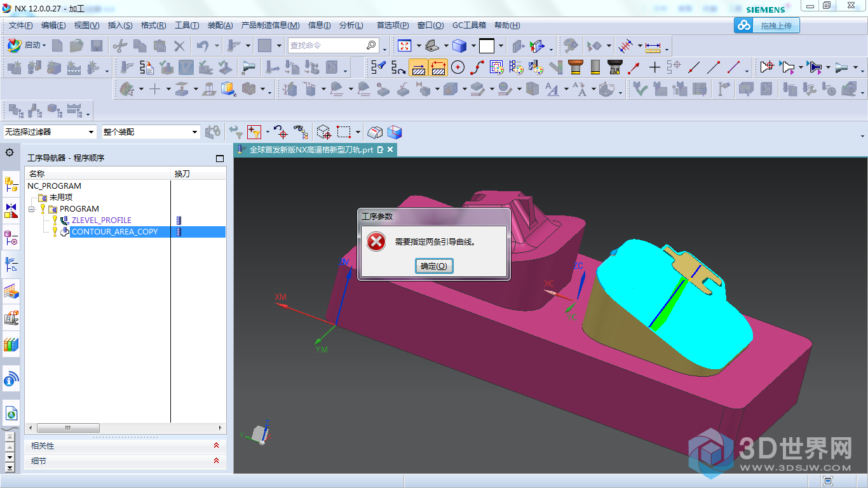Click the Fit view icon with red arrows
The width and height of the screenshot is (868, 488).
click(405, 45)
